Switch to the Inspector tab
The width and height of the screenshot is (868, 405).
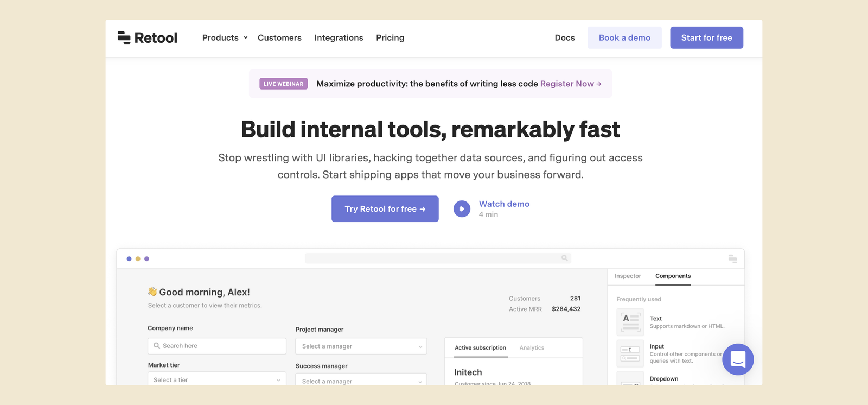pos(628,276)
